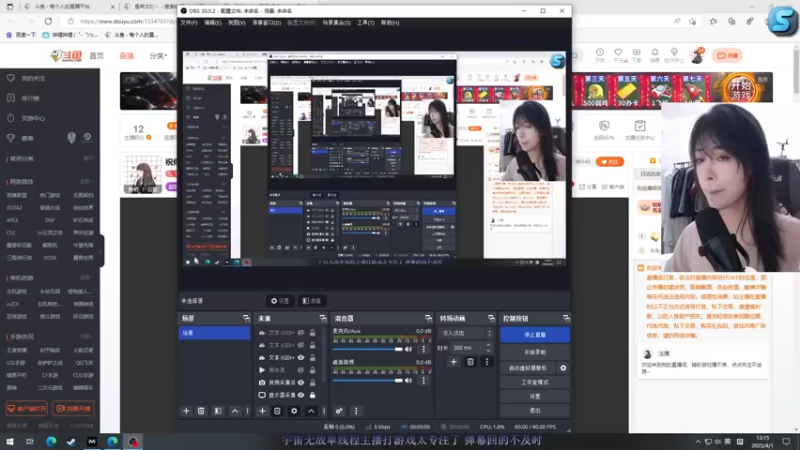The height and width of the screenshot is (450, 800).
Task: Float the 控制按钮 dock panel
Action: 566,318
